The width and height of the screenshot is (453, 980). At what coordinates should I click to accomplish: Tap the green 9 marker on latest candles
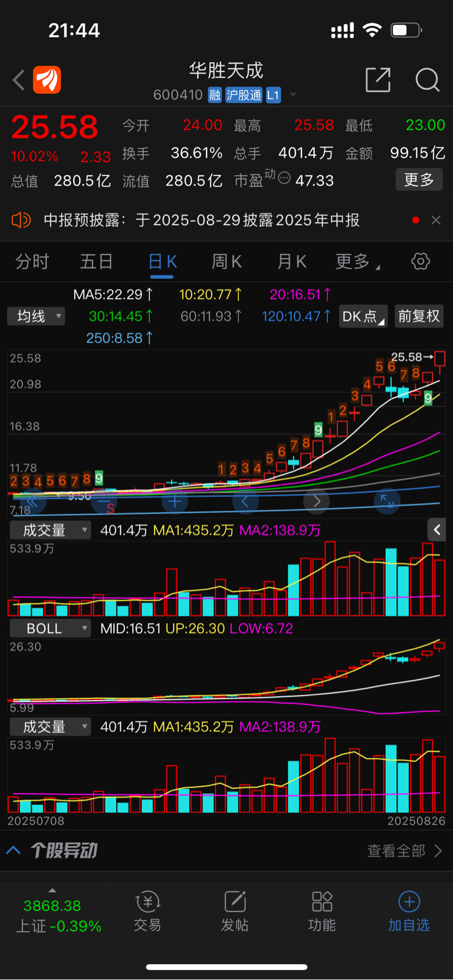428,398
